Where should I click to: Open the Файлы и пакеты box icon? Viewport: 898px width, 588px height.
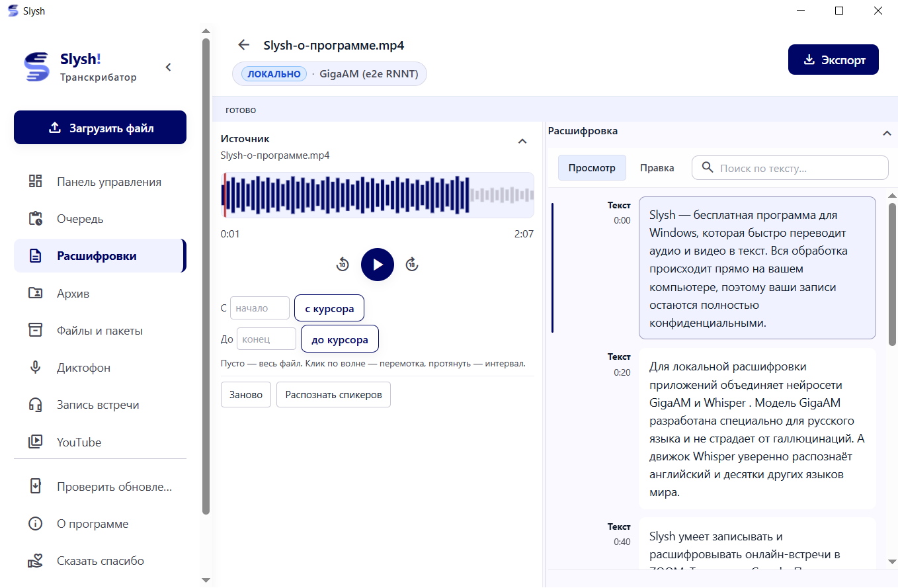35,330
